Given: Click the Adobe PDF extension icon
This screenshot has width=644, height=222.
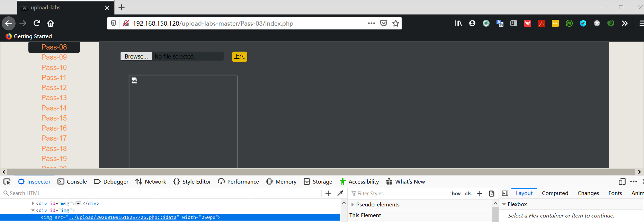Looking at the screenshot, I should coord(542,23).
